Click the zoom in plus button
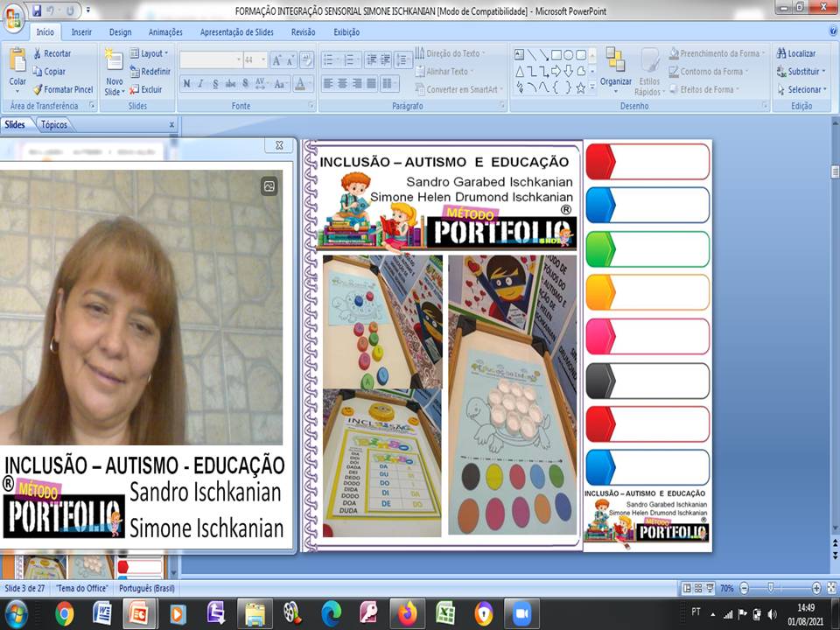The image size is (840, 630). 816,588
